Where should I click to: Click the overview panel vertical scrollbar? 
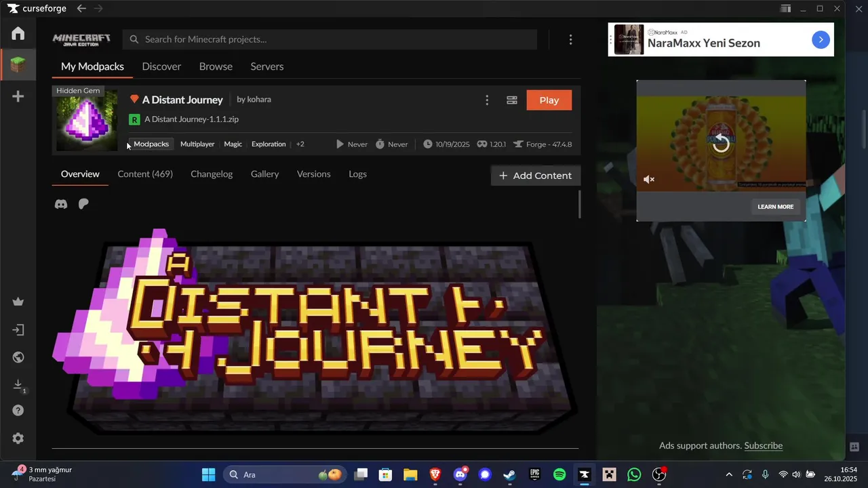point(580,204)
